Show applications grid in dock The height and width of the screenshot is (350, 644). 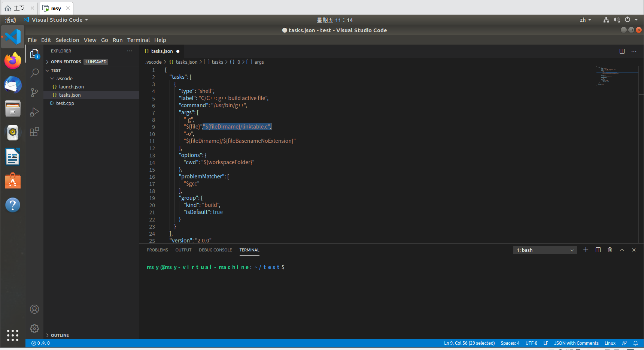(13, 335)
